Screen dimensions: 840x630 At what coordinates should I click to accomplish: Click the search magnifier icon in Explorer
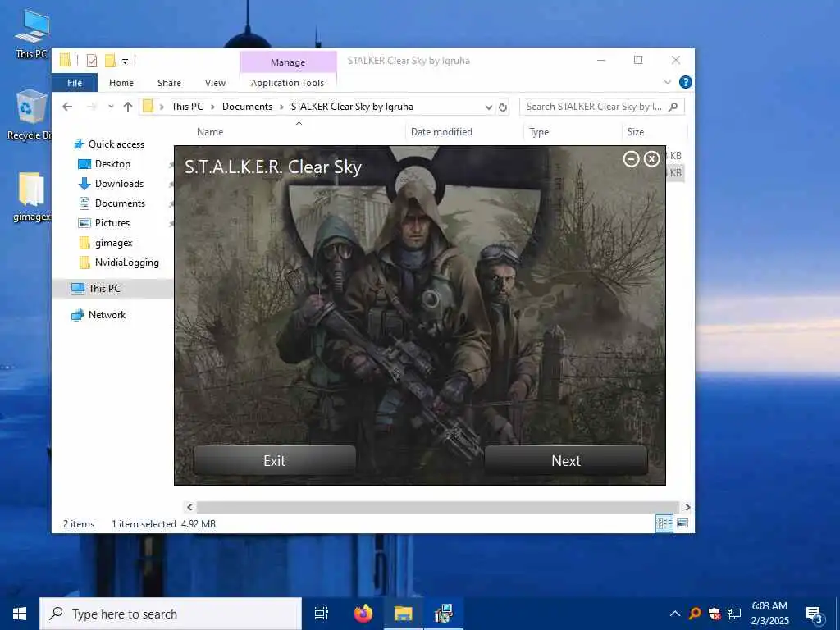[673, 107]
